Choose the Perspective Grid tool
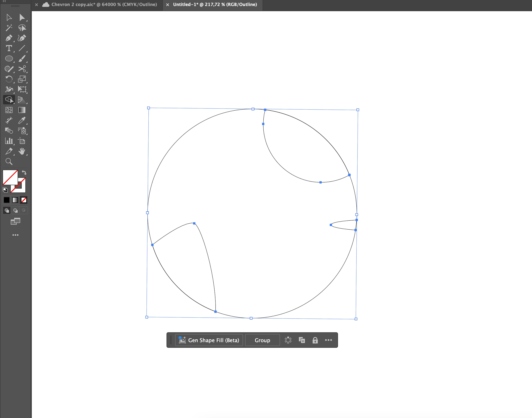 [x=22, y=100]
